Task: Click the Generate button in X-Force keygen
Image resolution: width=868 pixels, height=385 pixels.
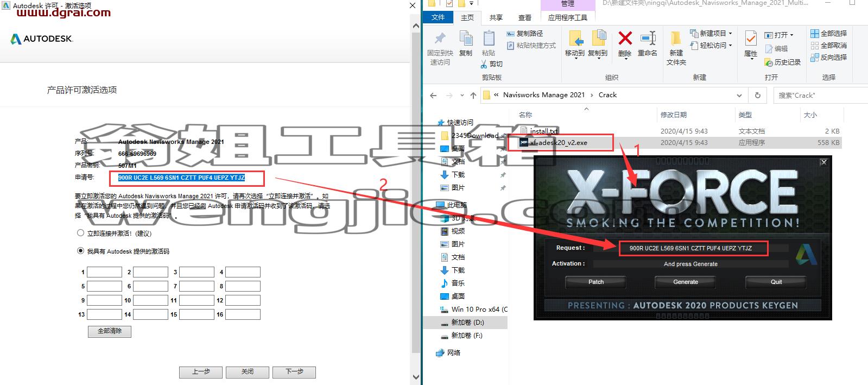Action: [x=686, y=282]
